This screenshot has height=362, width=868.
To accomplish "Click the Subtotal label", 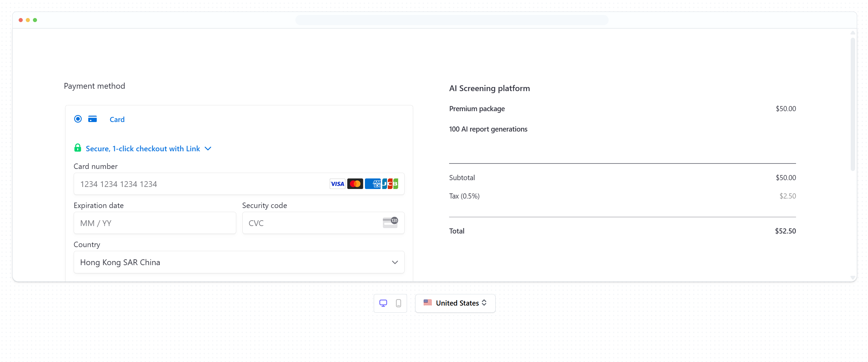I will coord(462,178).
